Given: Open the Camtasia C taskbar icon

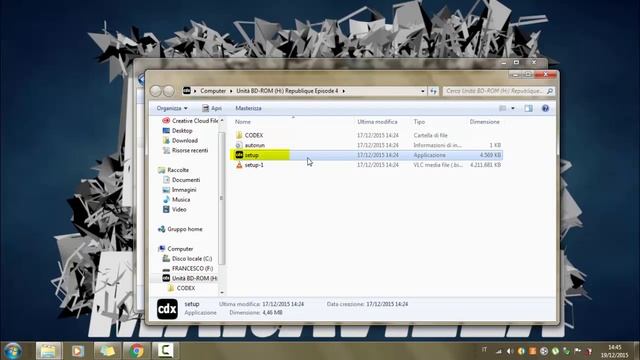Looking at the screenshot, I should 165,351.
